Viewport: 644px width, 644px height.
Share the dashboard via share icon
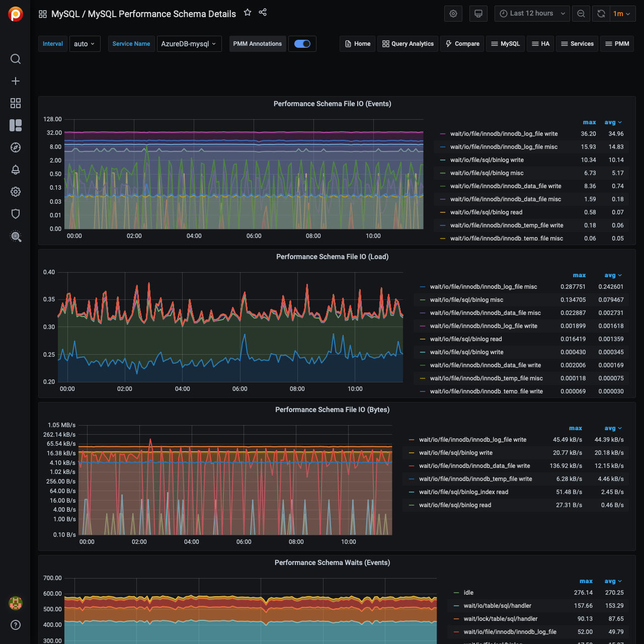(x=263, y=13)
